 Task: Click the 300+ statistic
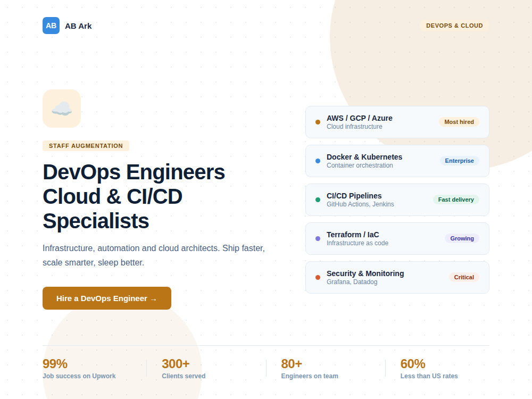176,364
